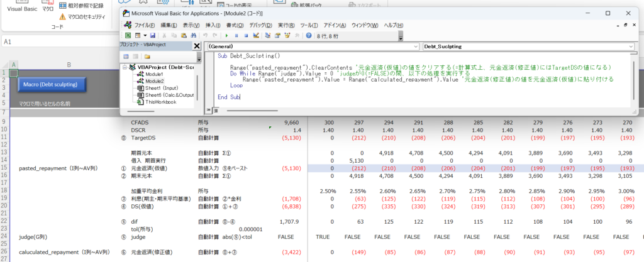Image resolution: width=644 pixels, height=262 pixels.
Task: Click the Copy icon in VBA toolbar
Action: (x=174, y=36)
